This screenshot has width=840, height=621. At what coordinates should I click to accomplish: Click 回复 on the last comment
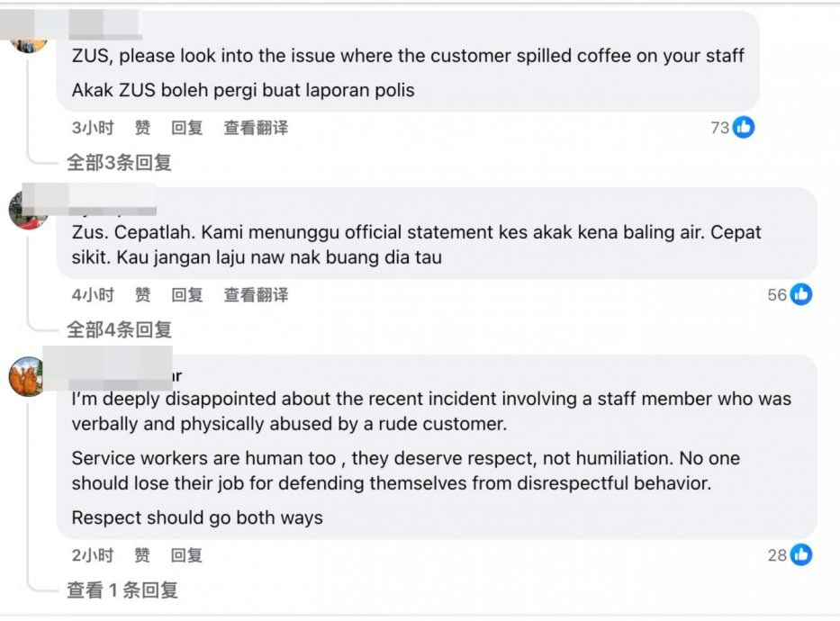click(x=186, y=555)
